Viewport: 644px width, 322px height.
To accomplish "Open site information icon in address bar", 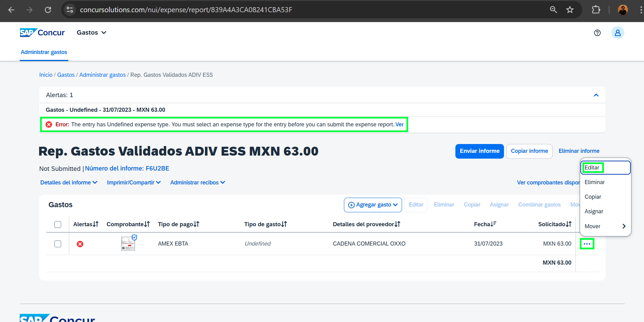I will [70, 10].
